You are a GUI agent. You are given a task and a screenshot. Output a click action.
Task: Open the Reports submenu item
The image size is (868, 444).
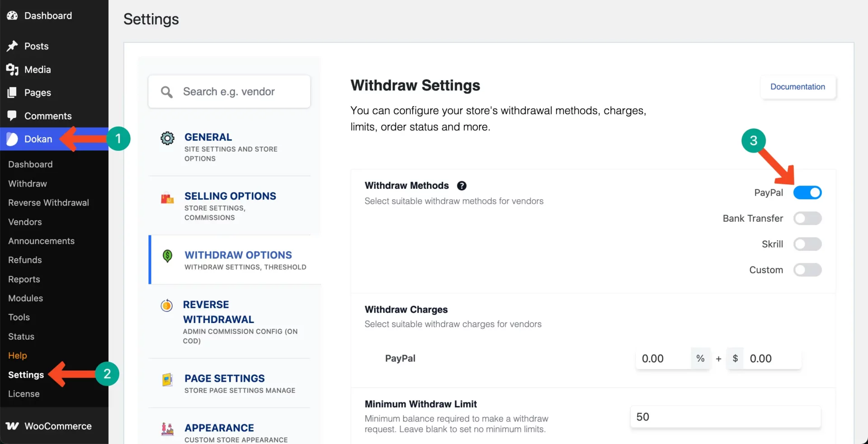point(24,280)
